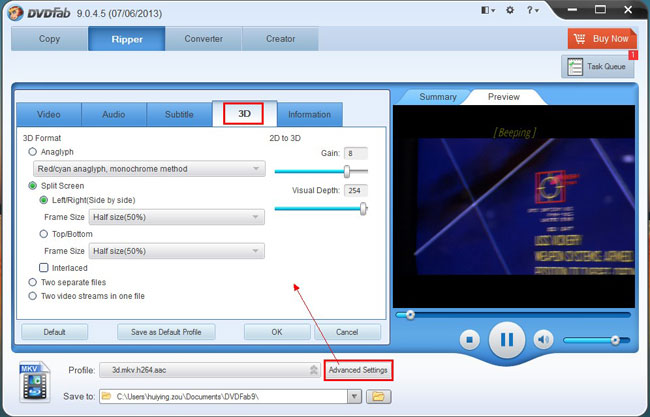Browse output folder with folder icon
This screenshot has height=417, width=650.
378,396
